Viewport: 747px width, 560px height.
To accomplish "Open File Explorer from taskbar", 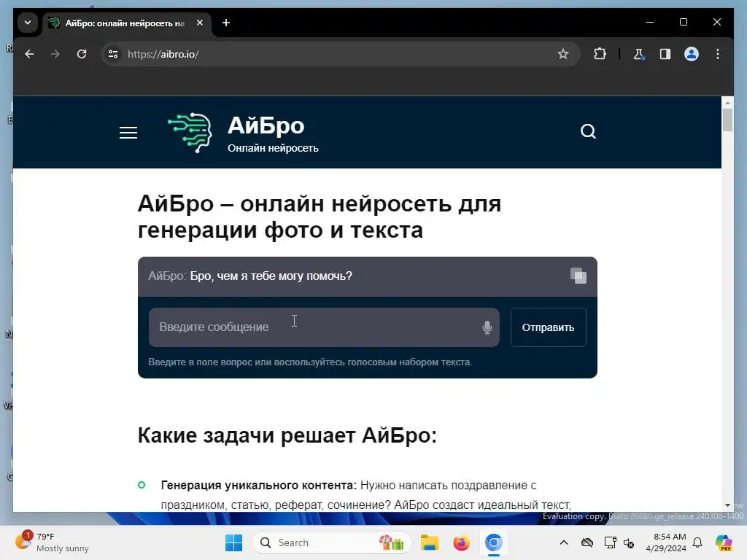I will pos(429,542).
